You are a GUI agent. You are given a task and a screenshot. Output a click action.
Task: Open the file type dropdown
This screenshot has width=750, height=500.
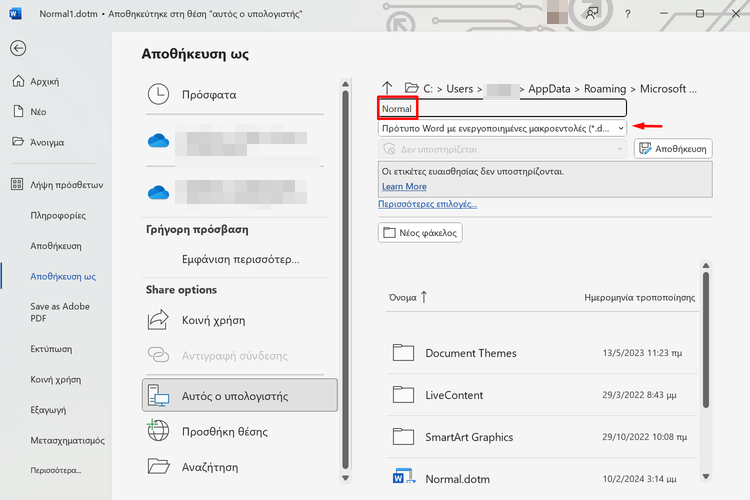[502, 128]
